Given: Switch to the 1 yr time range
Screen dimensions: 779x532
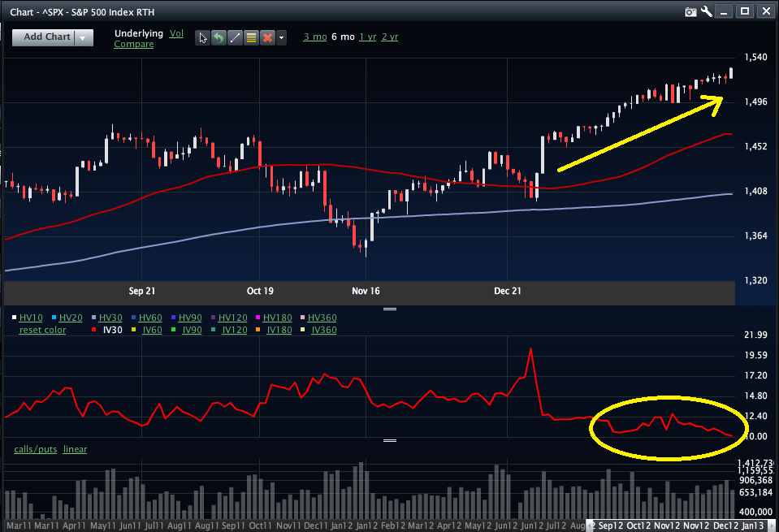Looking at the screenshot, I should tap(367, 37).
